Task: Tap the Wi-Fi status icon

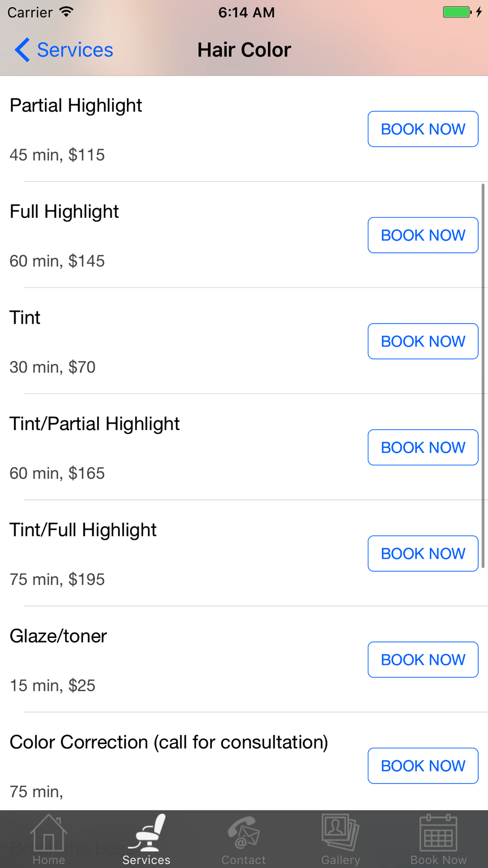Action: [x=66, y=12]
